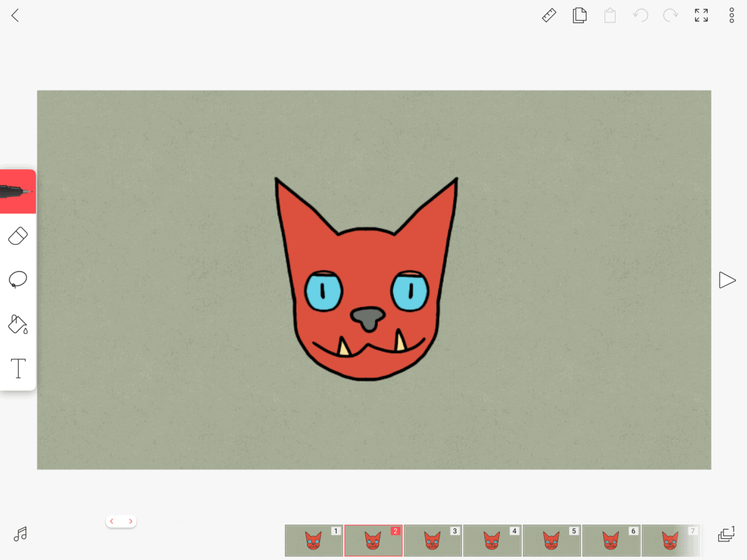Select frame 1 in the timeline
747x560 pixels.
314,540
